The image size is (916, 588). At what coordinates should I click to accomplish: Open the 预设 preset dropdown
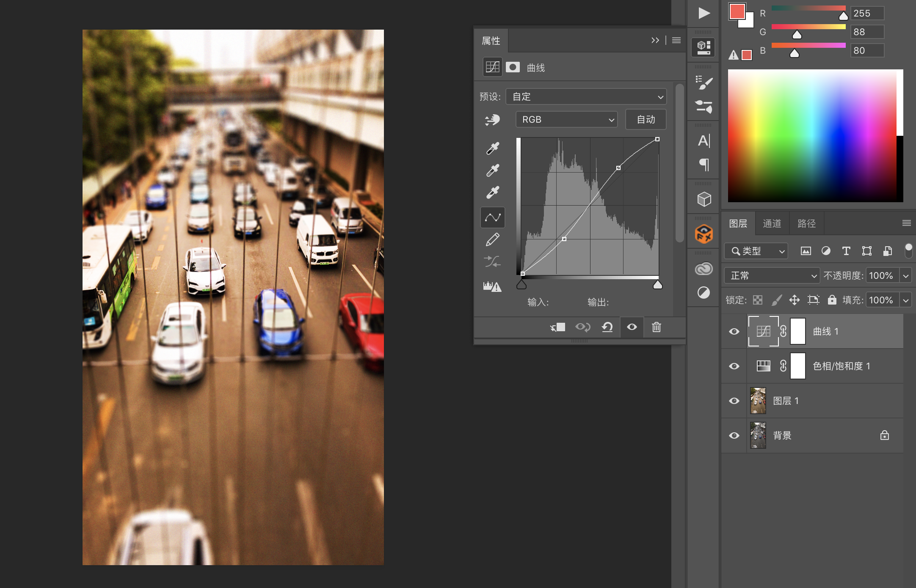[586, 97]
